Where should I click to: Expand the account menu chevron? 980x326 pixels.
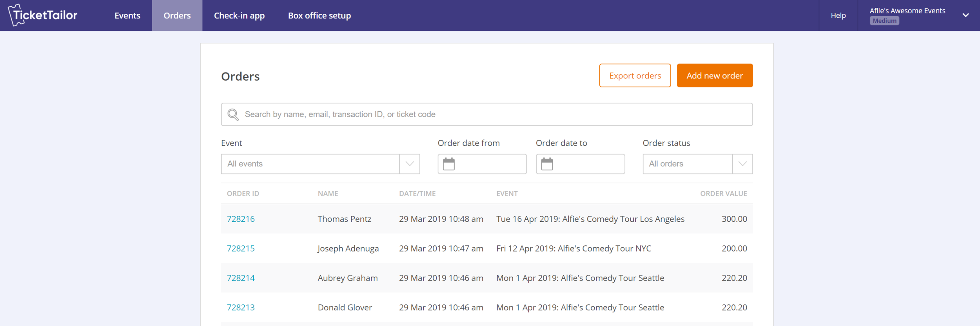point(965,15)
